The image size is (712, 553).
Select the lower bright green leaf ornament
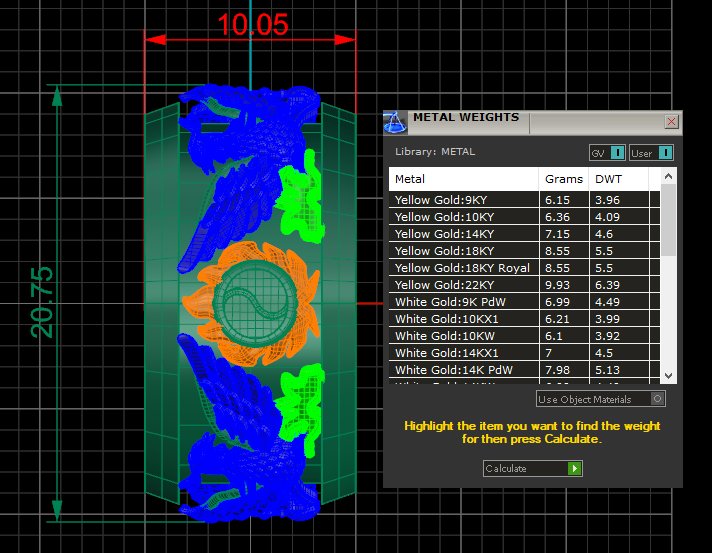coord(300,409)
